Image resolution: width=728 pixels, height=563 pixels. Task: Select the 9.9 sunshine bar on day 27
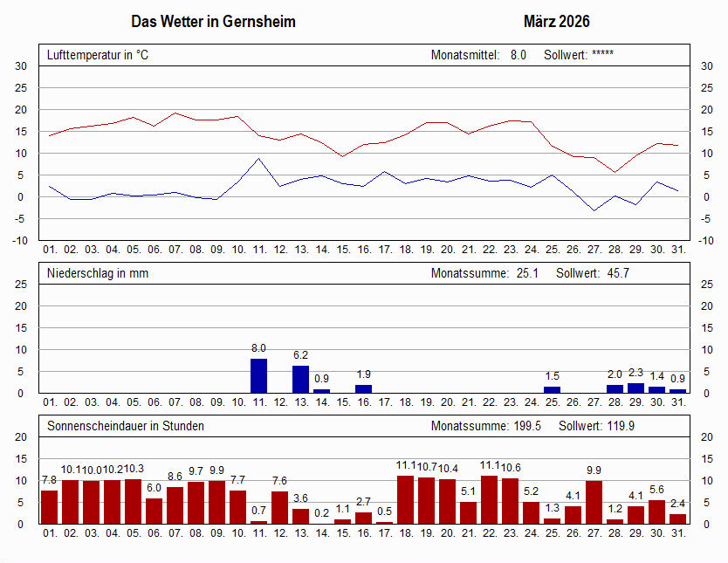pos(594,502)
